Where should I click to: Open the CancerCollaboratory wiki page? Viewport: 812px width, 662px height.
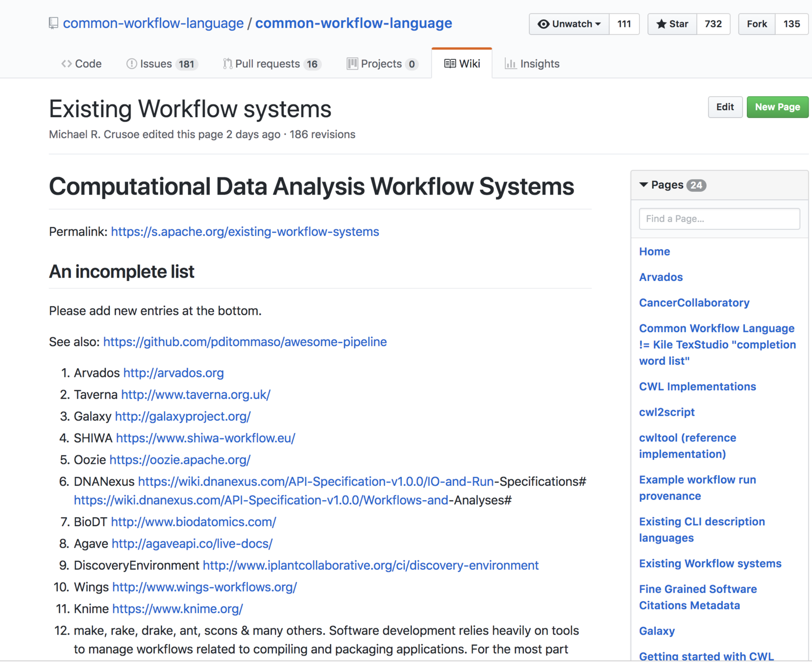[x=694, y=303]
